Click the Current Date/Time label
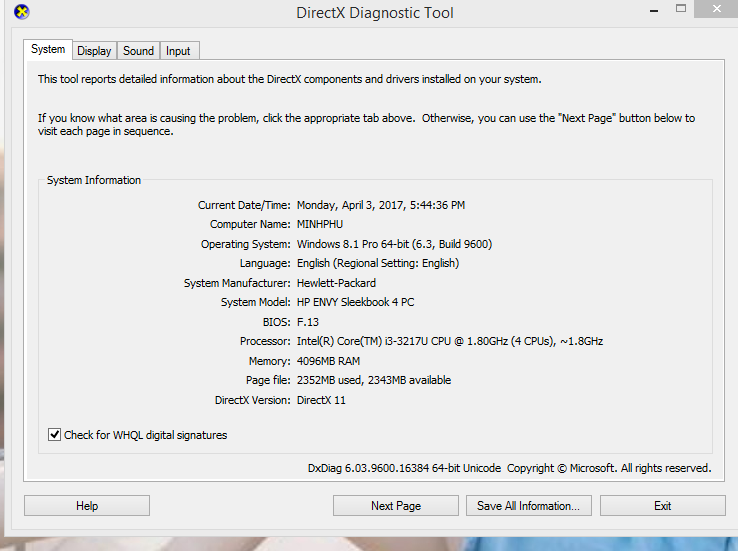This screenshot has height=551, width=738. pyautogui.click(x=244, y=205)
